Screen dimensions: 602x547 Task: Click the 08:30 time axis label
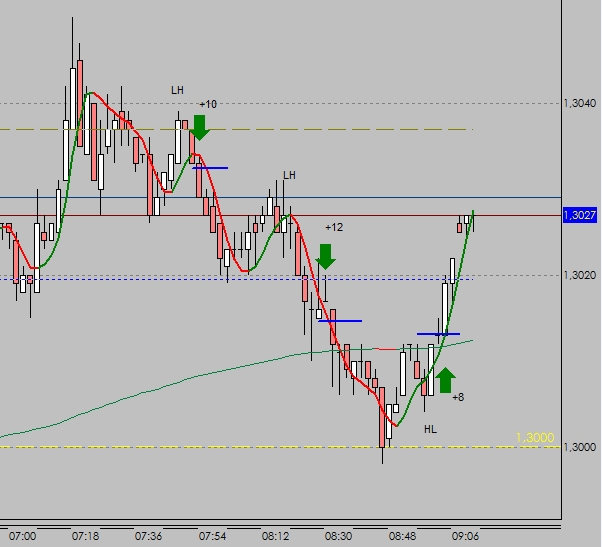[338, 536]
